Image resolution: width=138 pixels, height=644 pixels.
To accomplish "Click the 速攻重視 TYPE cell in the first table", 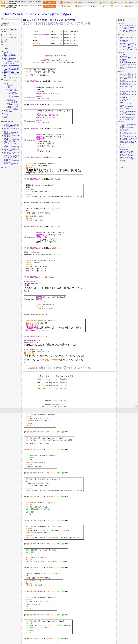I will click(x=66, y=41).
